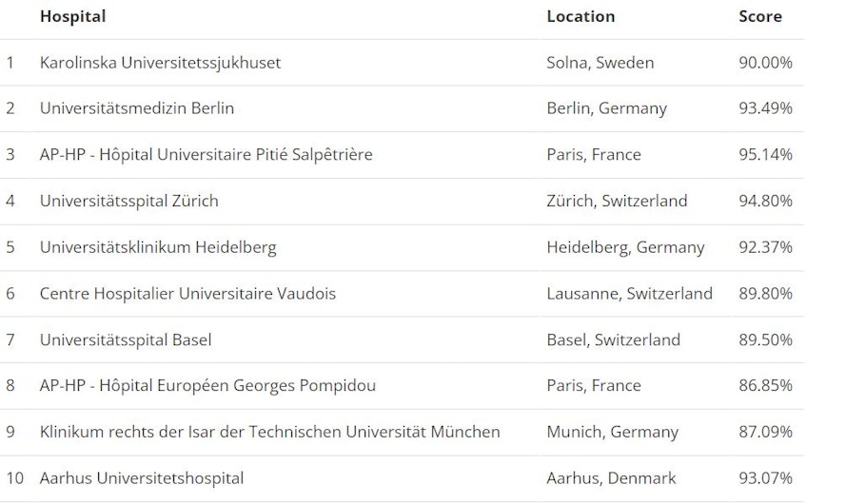Click the 93.07% score for Aarhus
The height and width of the screenshot is (504, 846).
(766, 478)
